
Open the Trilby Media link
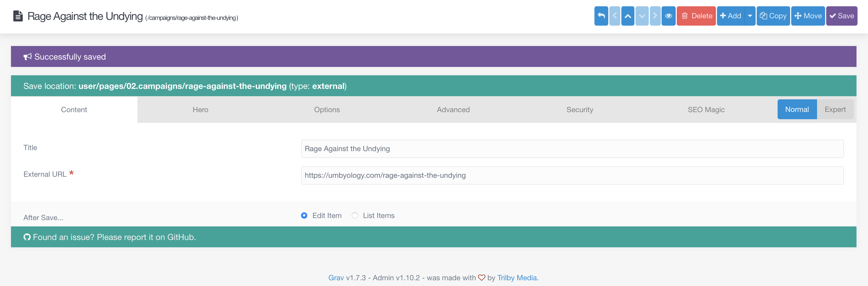[517, 278]
